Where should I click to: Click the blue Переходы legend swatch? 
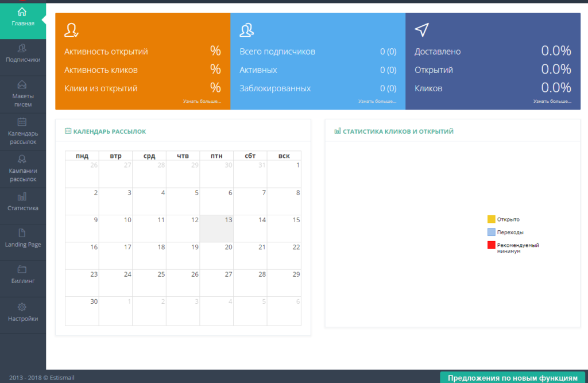492,232
